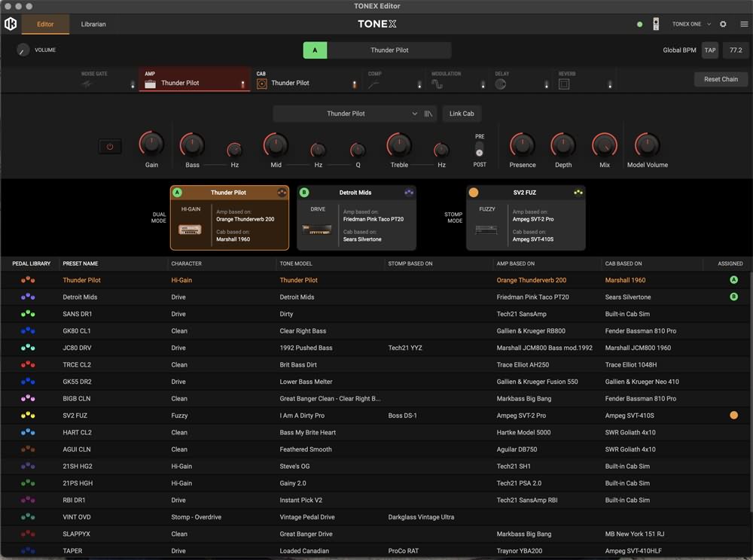
Task: Click the IK Multimedia logo icon
Action: [11, 24]
